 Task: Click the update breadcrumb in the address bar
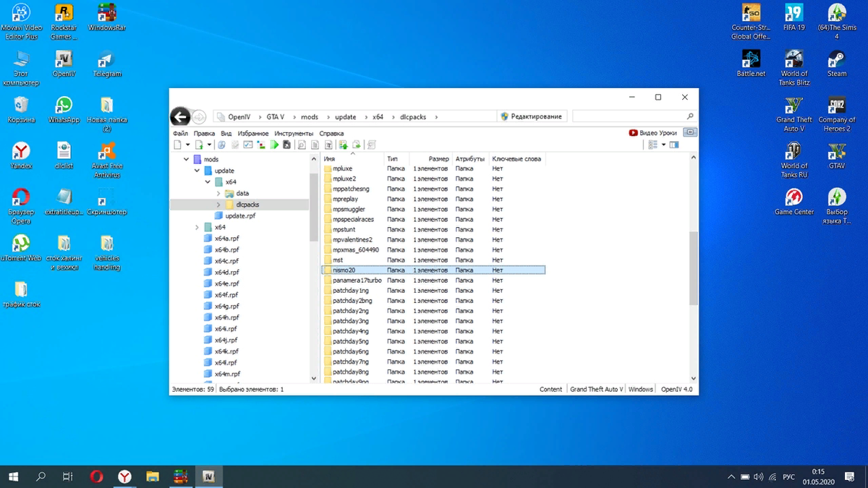(x=346, y=116)
